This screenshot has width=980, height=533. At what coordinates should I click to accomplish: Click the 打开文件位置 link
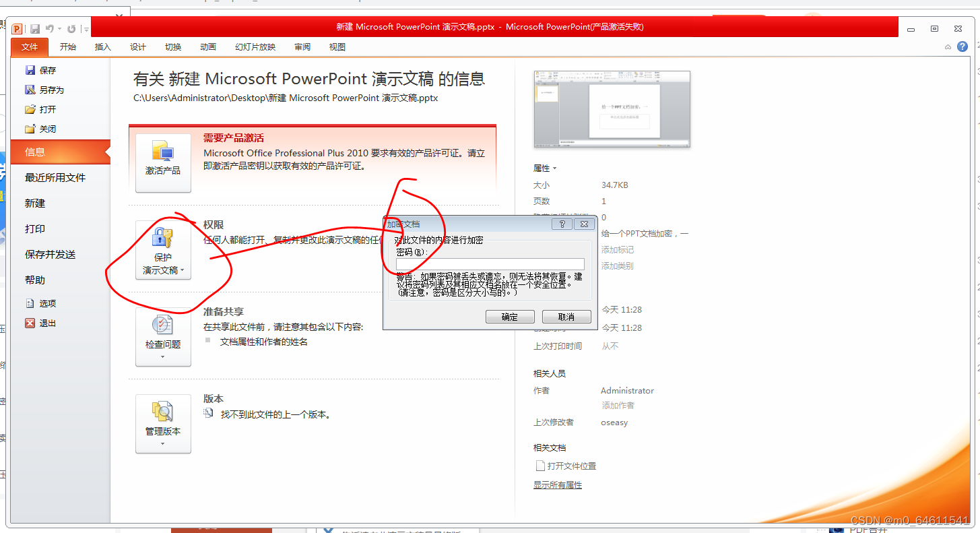565,466
